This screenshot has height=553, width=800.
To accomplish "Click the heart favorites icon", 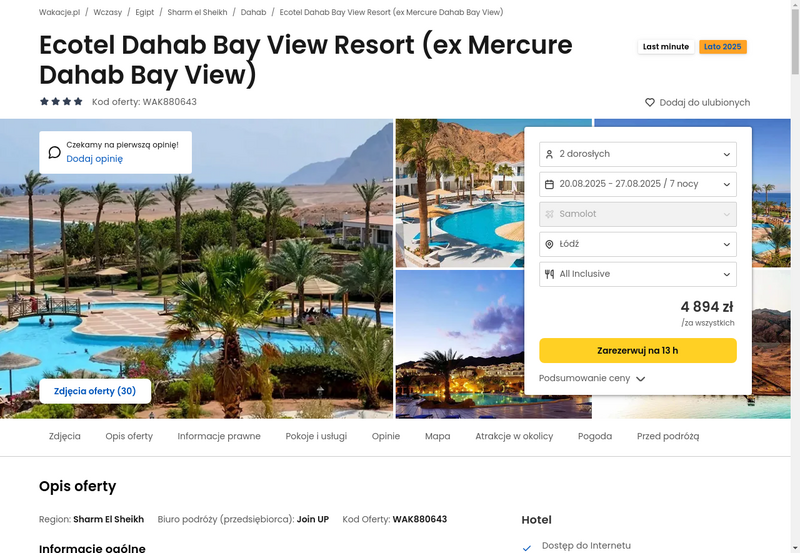I will [649, 103].
